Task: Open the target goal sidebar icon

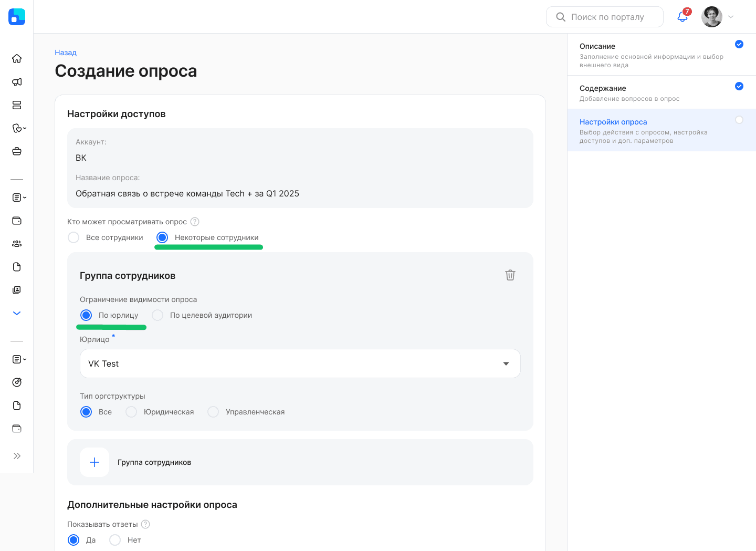Action: [17, 382]
